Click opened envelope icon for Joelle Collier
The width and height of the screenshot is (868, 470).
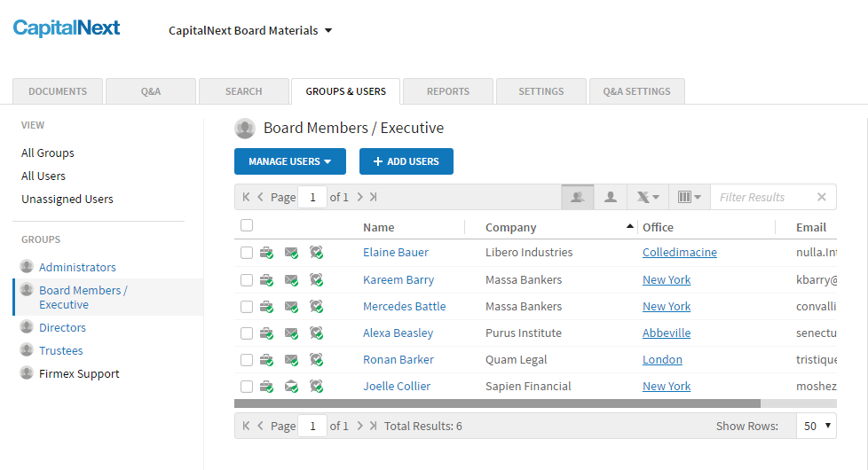291,387
